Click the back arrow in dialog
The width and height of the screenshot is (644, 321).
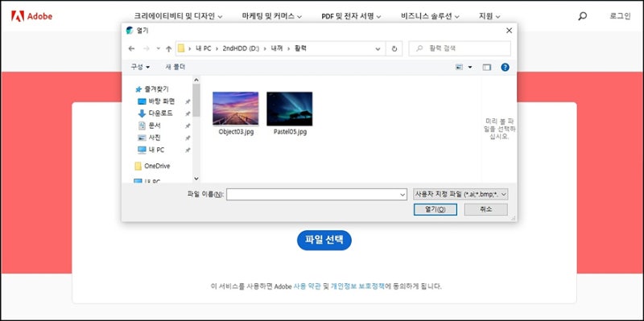(x=131, y=48)
